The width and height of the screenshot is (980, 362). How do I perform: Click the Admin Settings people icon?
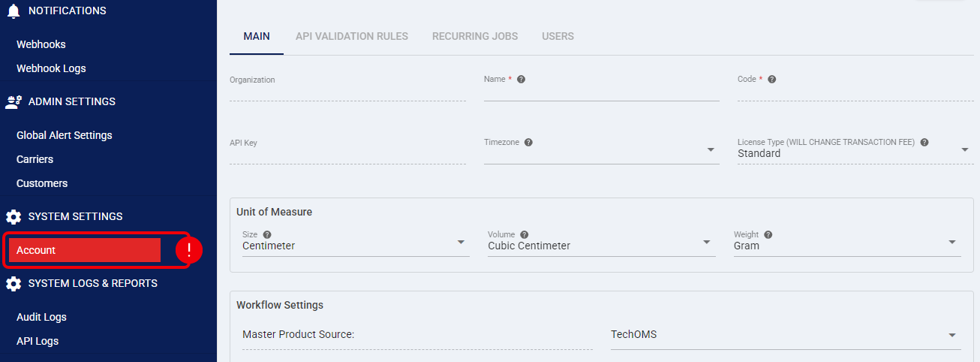coord(14,102)
